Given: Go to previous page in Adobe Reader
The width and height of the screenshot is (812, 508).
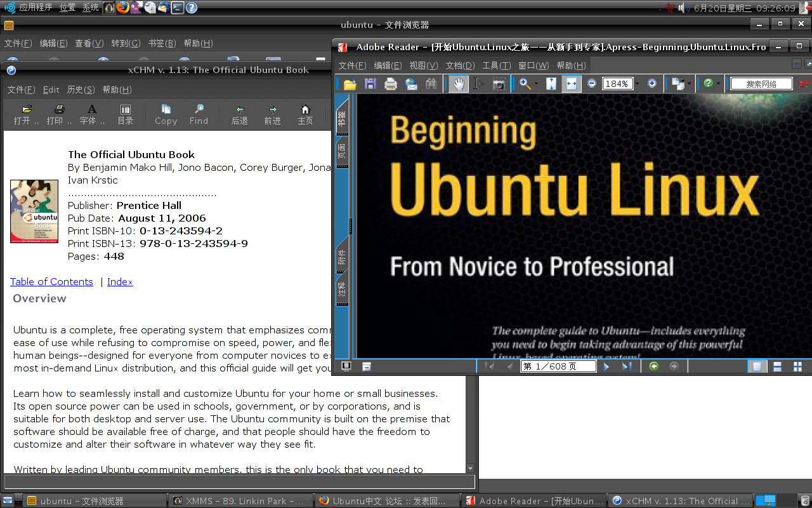Looking at the screenshot, I should tap(509, 366).
